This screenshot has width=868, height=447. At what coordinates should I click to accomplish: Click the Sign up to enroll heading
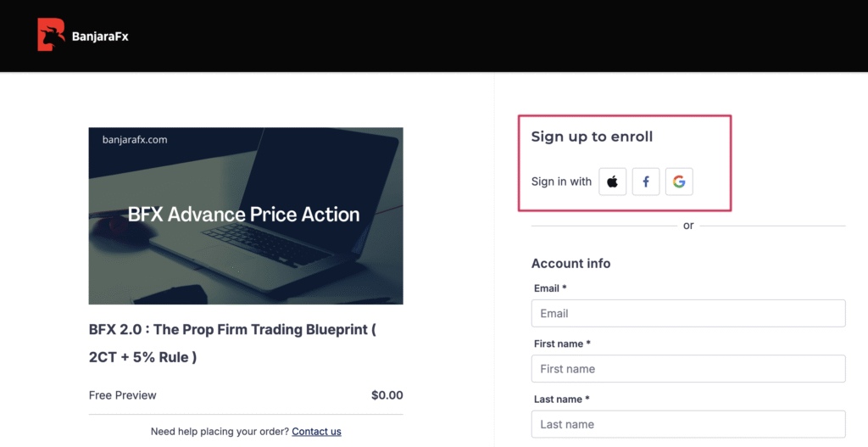[x=592, y=137]
